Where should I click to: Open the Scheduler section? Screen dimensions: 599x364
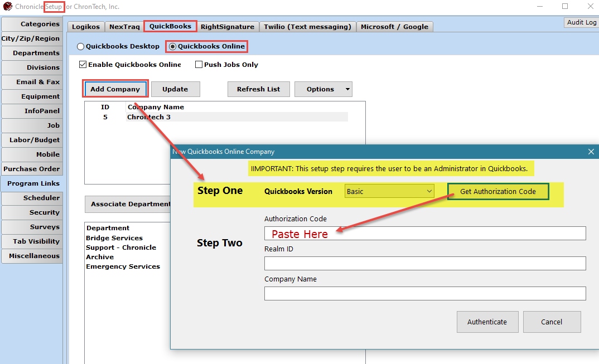pos(32,198)
